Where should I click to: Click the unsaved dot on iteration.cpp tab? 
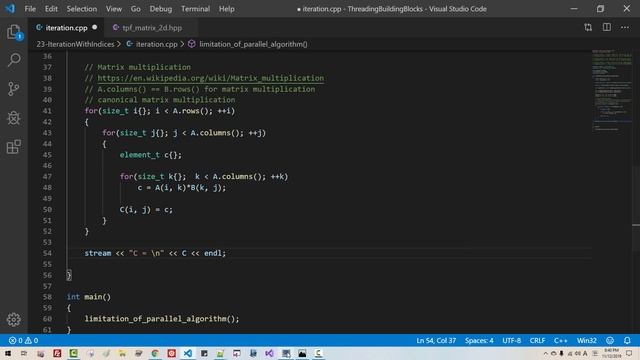pyautogui.click(x=95, y=27)
